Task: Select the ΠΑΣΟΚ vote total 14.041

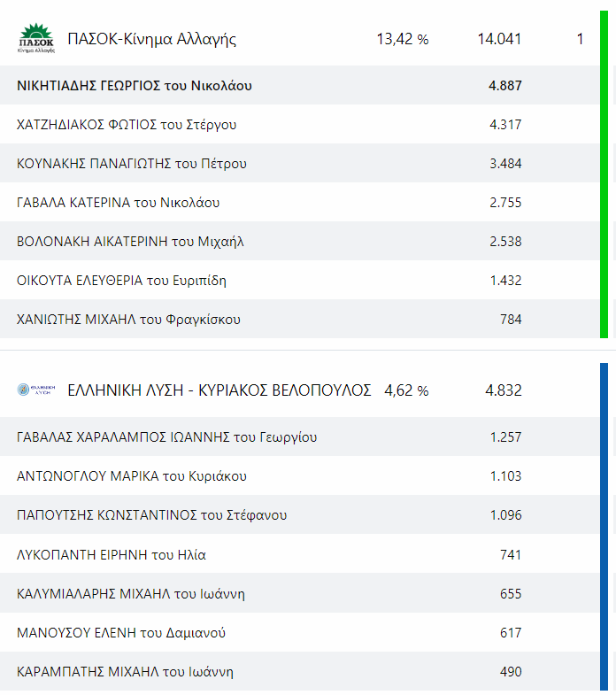Action: [499, 39]
